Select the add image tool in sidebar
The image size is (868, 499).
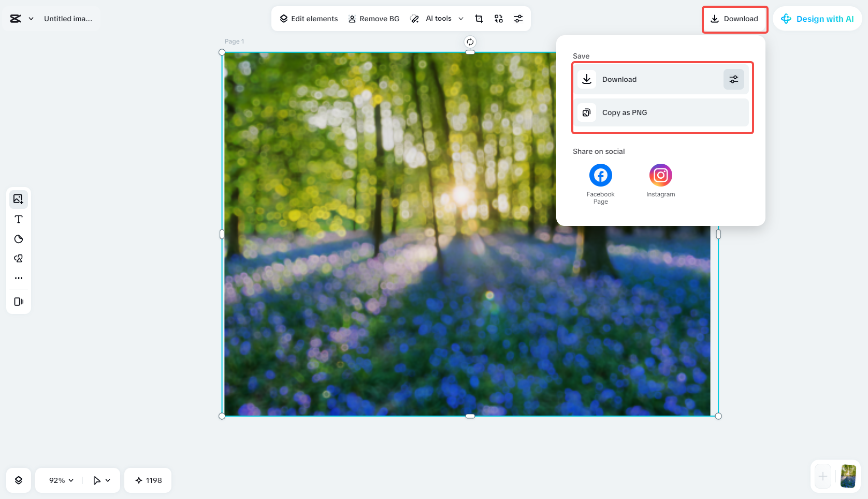pos(19,199)
